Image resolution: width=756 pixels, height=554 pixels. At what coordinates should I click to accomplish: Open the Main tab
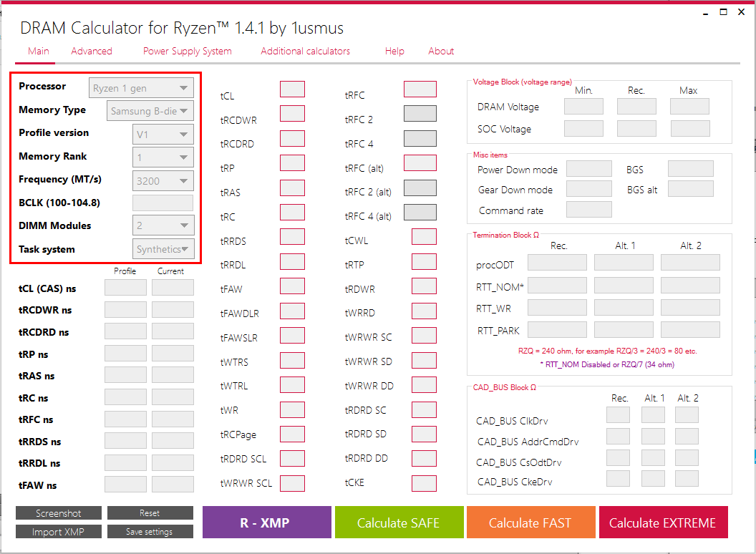click(38, 51)
